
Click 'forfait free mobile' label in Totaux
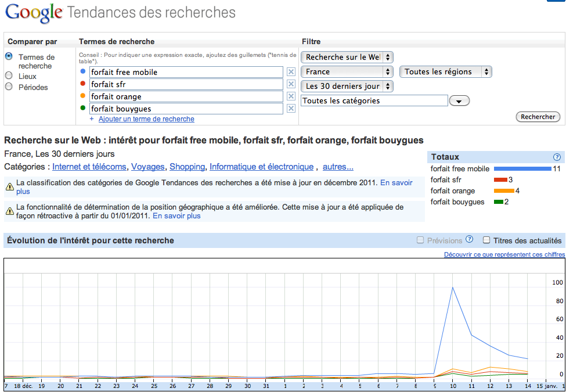pyautogui.click(x=460, y=168)
